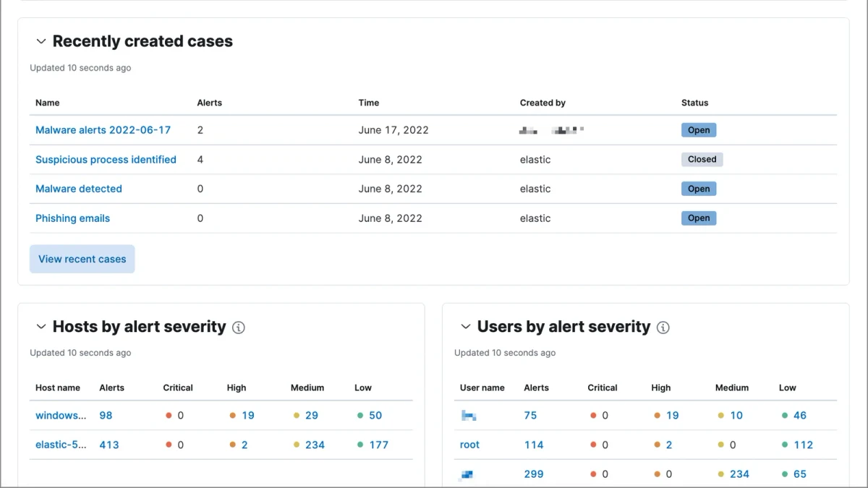Click Low count 46 in the users table
Screen dimensions: 868x488
coord(800,416)
